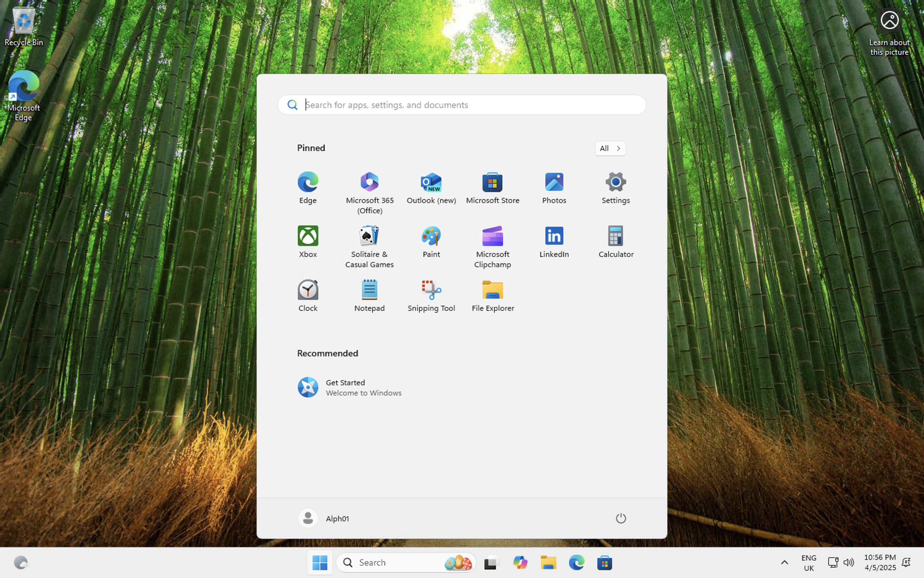This screenshot has height=578, width=924.
Task: Open Microsoft Store from the taskbar
Action: 605,562
